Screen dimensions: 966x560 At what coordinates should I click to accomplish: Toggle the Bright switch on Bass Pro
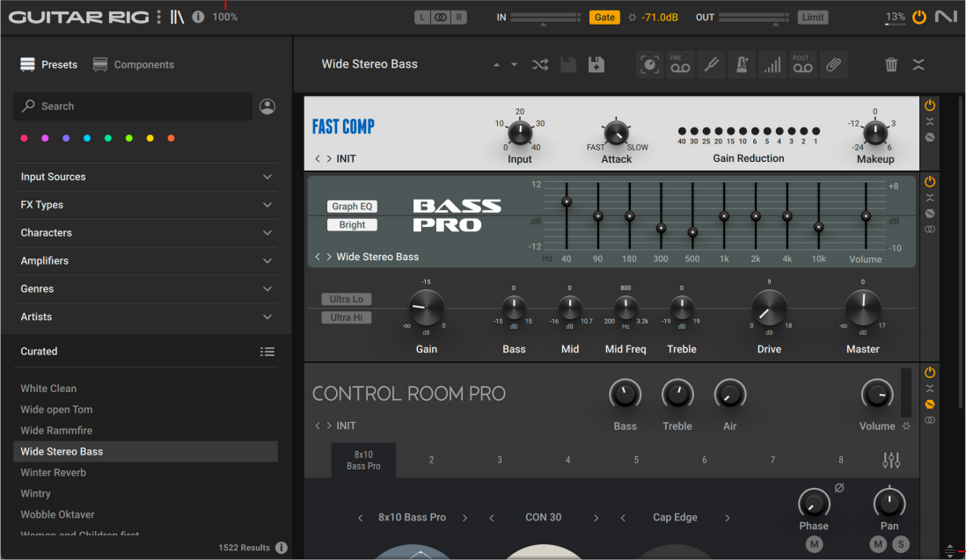click(352, 225)
